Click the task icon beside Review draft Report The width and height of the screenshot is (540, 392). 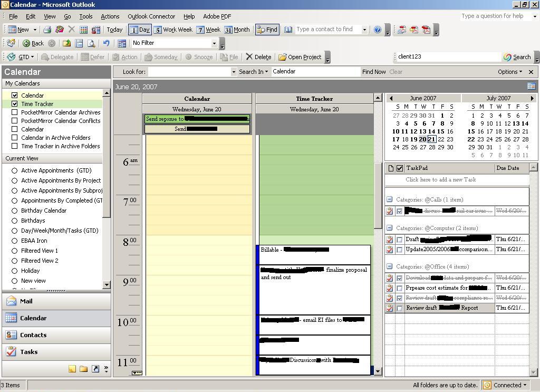(390, 308)
